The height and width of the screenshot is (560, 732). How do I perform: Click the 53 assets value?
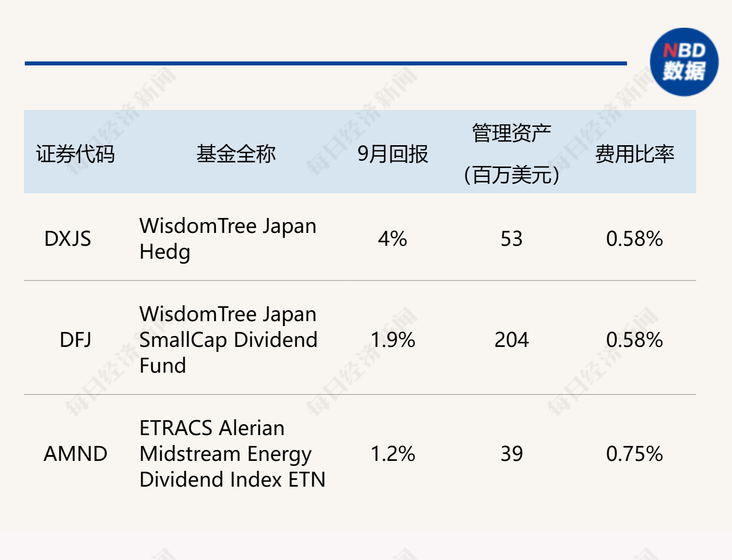click(511, 239)
